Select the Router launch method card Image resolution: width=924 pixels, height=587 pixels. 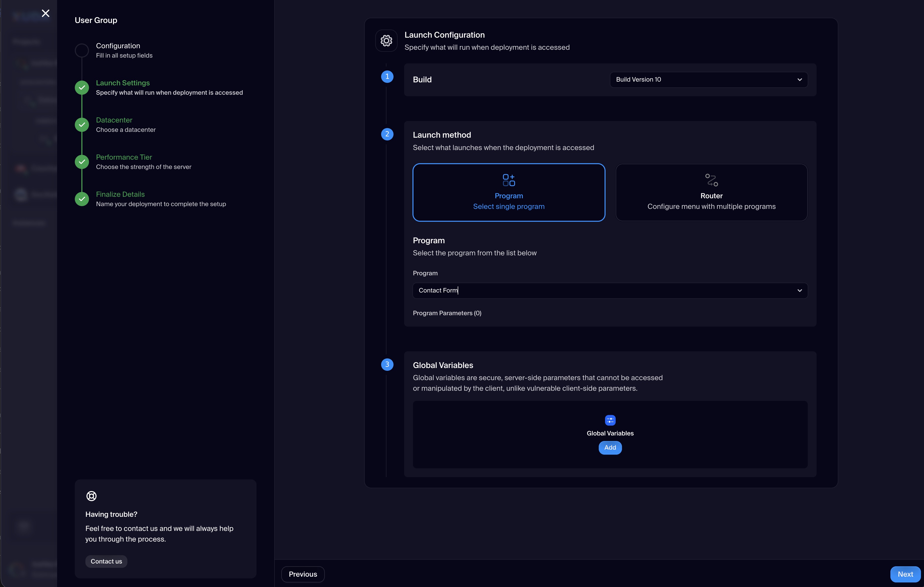tap(711, 192)
